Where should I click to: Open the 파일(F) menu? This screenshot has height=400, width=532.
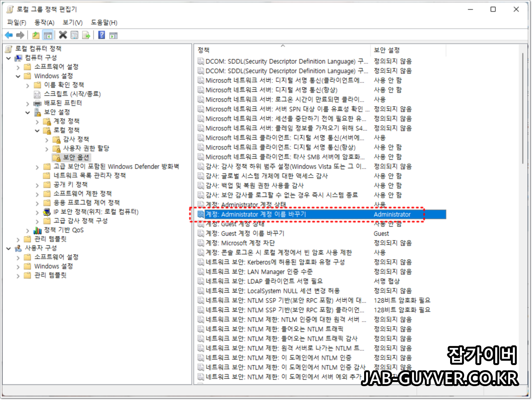(17, 22)
